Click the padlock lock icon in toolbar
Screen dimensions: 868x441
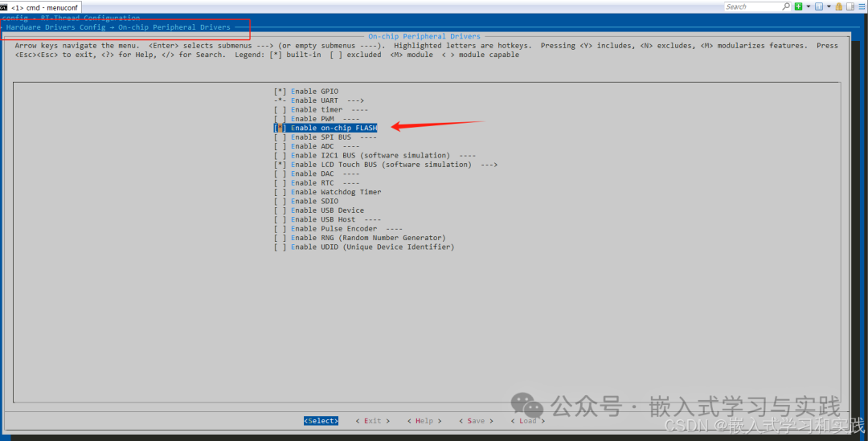(838, 6)
